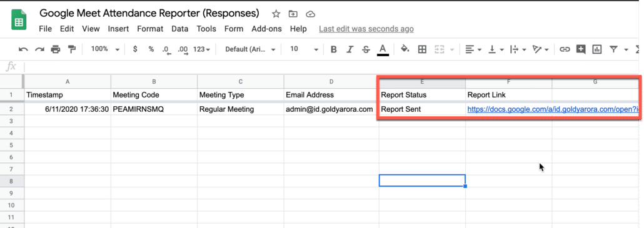Open font family Default (Arial) dropdown
644x228 pixels.
tap(251, 49)
